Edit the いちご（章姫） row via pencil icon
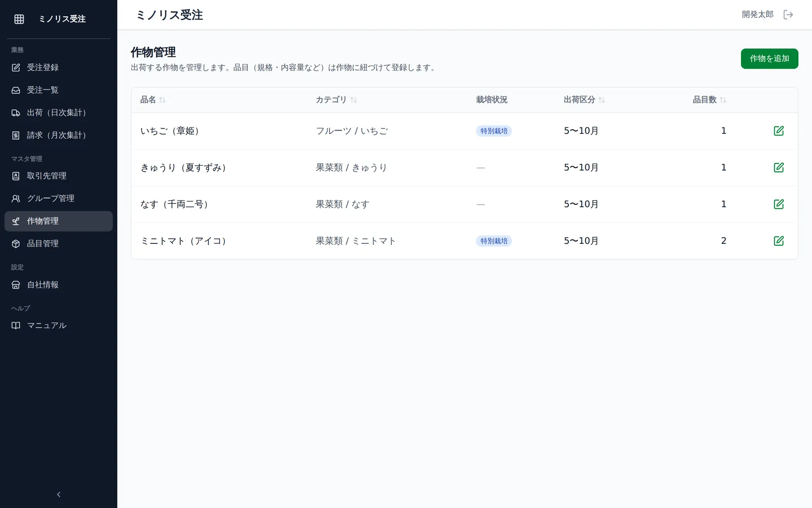This screenshot has width=812, height=508. coord(779,131)
